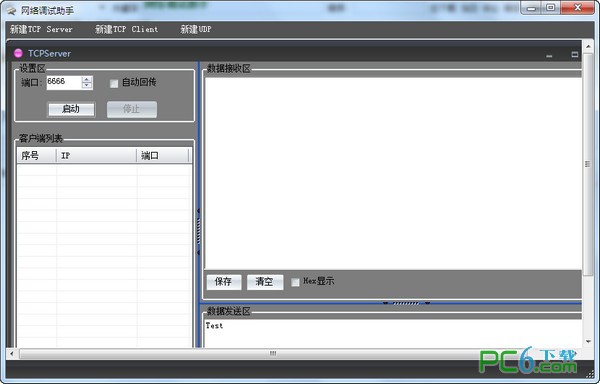Click the 网络调试助手 title bar app icon
This screenshot has width=600, height=384.
(x=11, y=10)
